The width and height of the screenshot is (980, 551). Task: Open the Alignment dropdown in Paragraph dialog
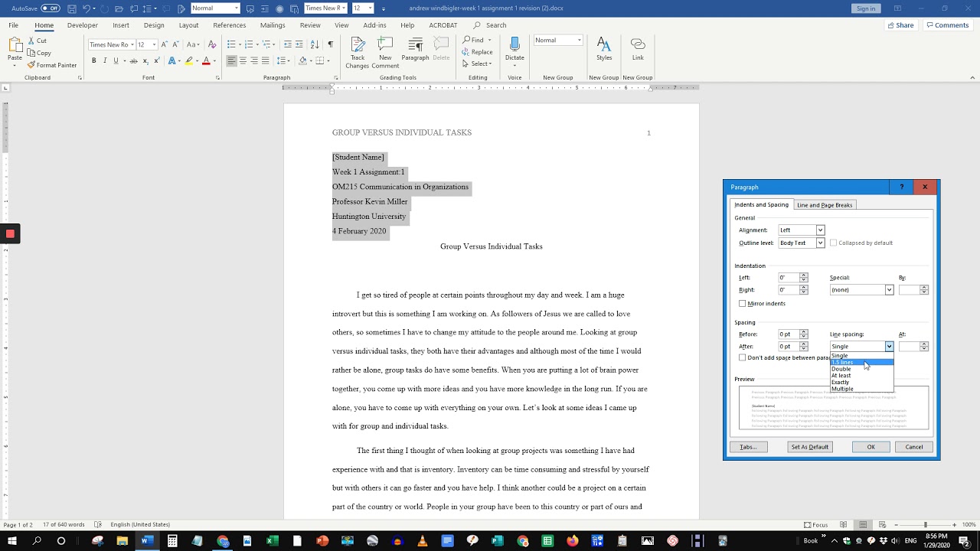coord(820,230)
